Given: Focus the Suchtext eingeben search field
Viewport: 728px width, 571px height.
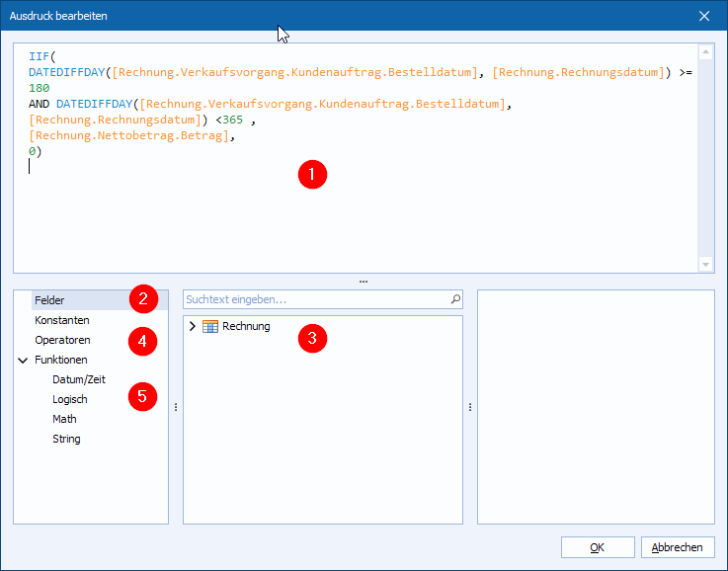Looking at the screenshot, I should coord(314,298).
